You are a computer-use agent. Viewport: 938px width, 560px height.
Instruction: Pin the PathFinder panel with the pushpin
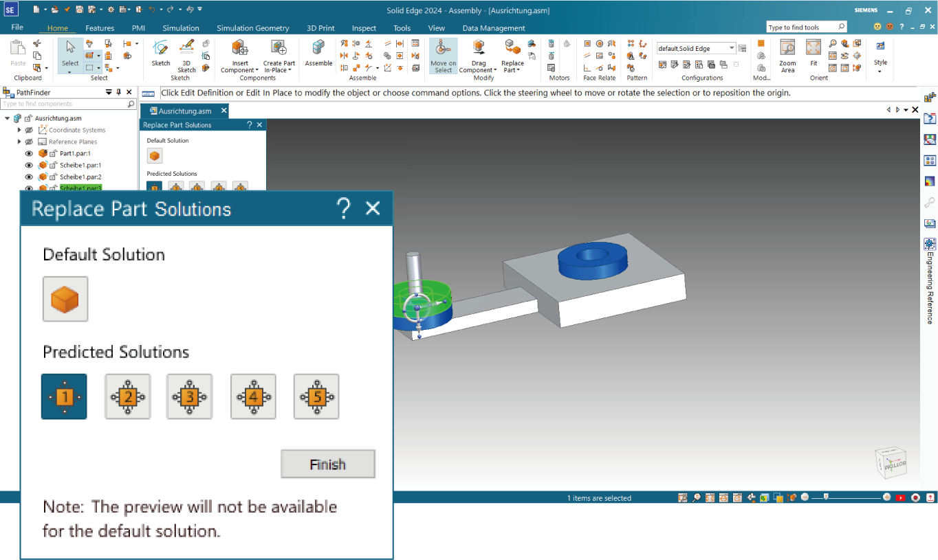[x=119, y=92]
